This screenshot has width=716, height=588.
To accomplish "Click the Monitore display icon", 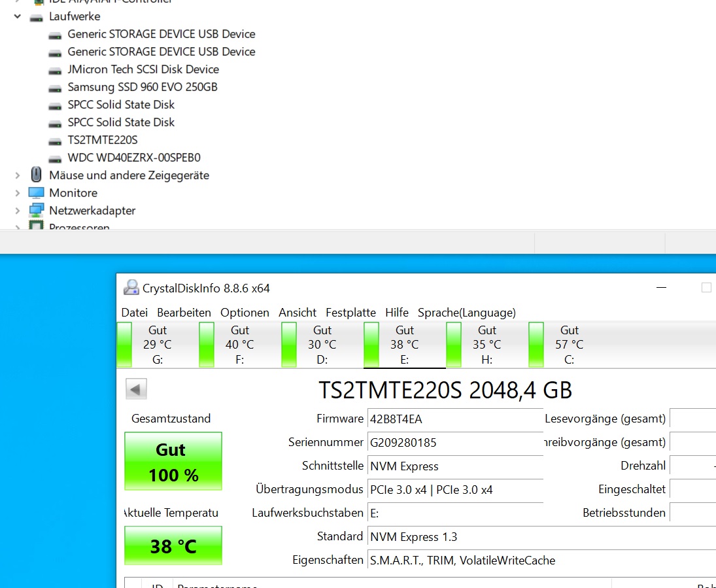I will point(36,192).
